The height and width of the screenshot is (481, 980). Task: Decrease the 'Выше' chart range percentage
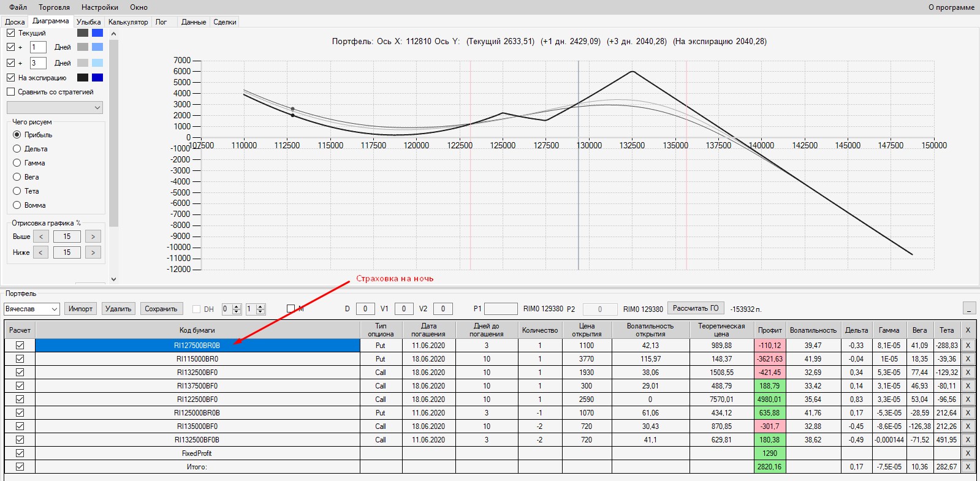tap(41, 237)
